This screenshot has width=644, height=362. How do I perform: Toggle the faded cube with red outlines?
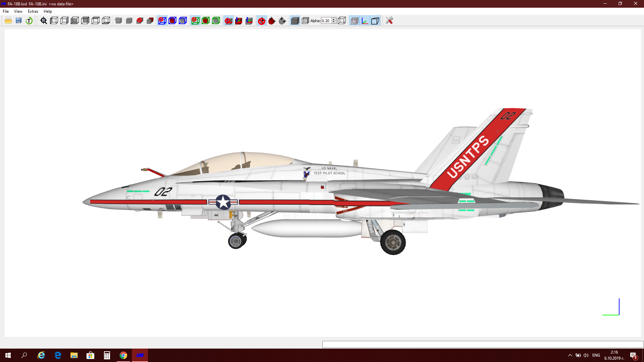pyautogui.click(x=354, y=21)
